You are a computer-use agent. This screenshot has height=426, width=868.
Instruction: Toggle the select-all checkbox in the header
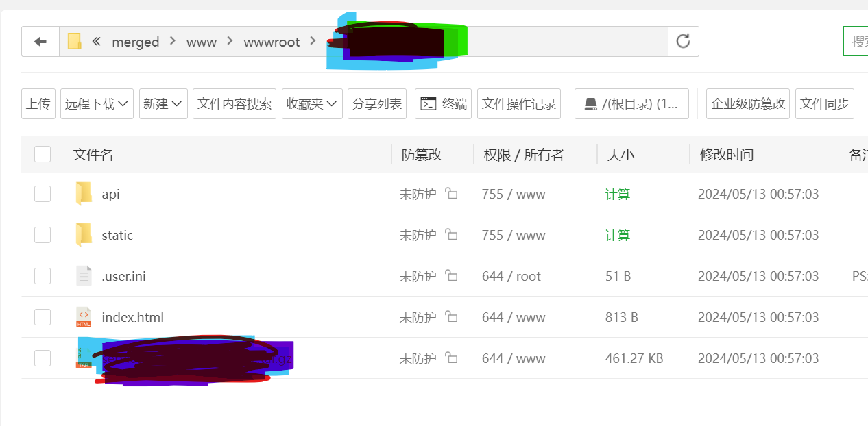[x=43, y=154]
